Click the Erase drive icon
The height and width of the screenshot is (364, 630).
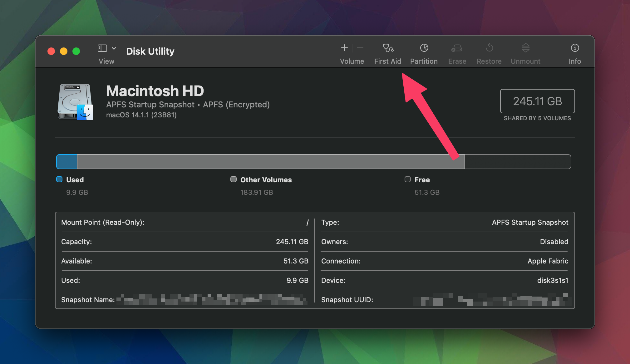(x=457, y=48)
